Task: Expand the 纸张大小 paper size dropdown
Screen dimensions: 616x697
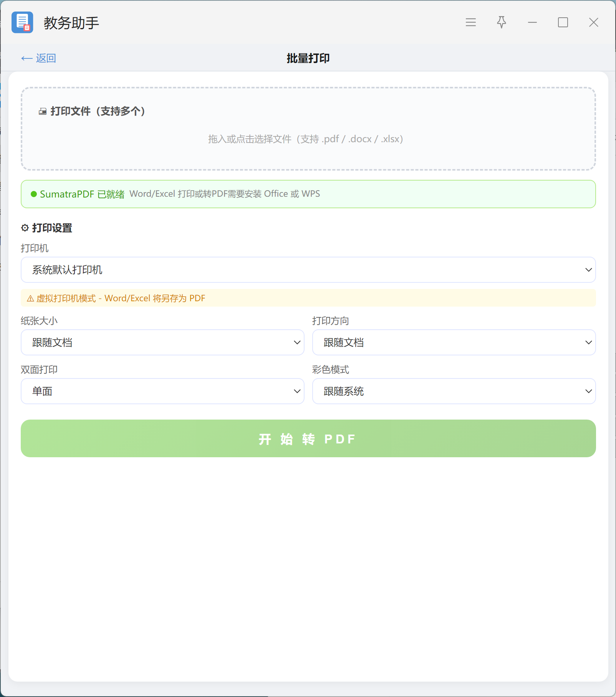Action: point(162,342)
